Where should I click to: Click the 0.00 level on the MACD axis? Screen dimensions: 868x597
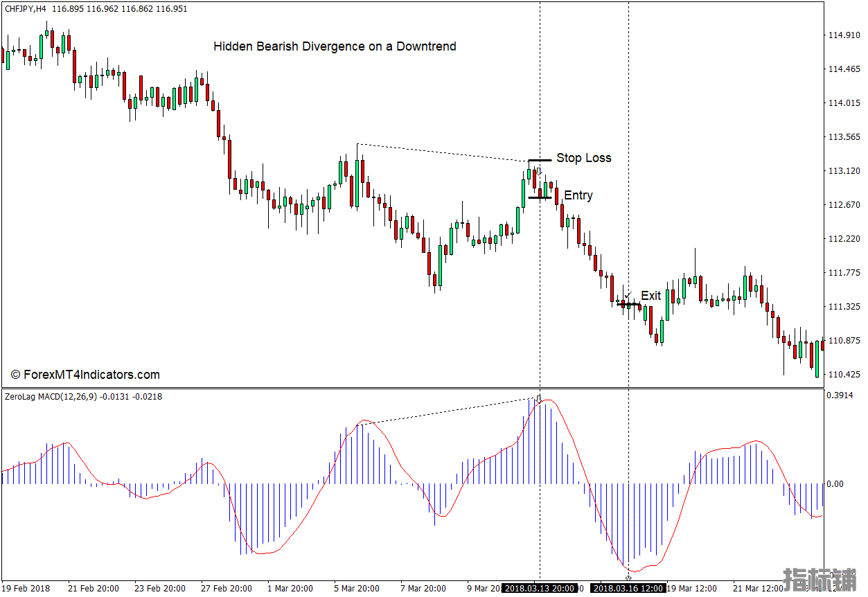tap(835, 483)
